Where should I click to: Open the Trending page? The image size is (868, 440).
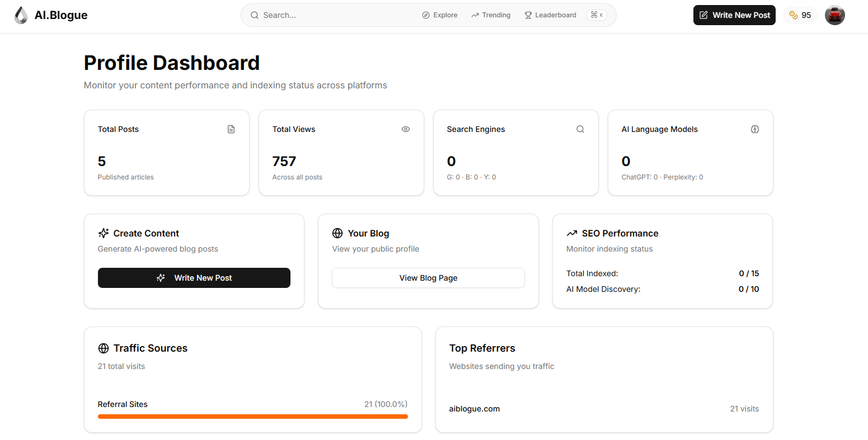pos(491,15)
